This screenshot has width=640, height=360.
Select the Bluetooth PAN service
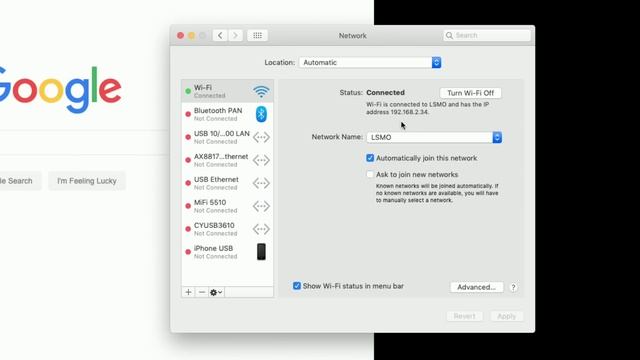[x=227, y=114]
